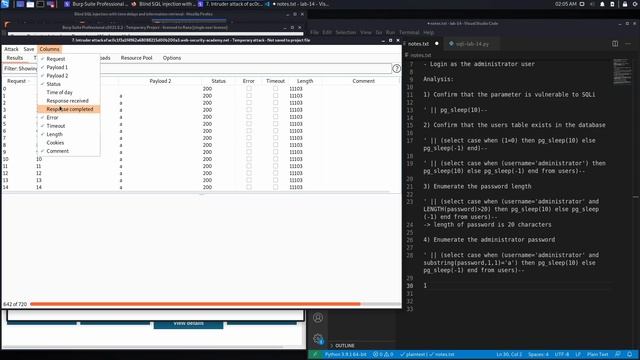Click the Filter: Showing bar

[196, 69]
